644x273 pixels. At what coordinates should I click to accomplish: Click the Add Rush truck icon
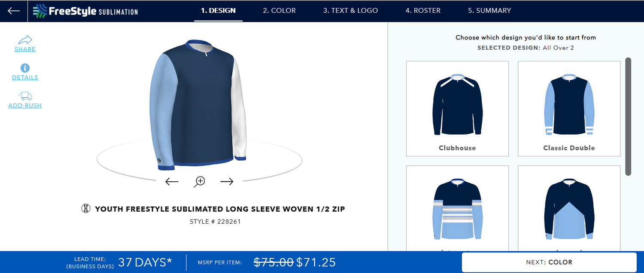[x=25, y=96]
